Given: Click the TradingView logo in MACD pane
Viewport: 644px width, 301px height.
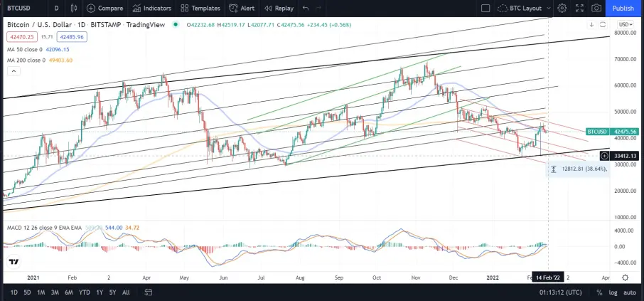Looking at the screenshot, I should pos(14,262).
